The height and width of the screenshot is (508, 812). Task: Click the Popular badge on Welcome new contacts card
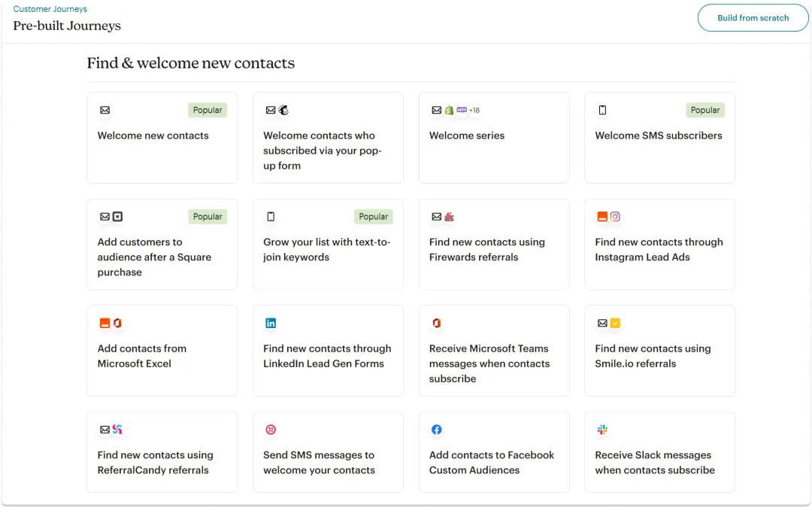(208, 110)
